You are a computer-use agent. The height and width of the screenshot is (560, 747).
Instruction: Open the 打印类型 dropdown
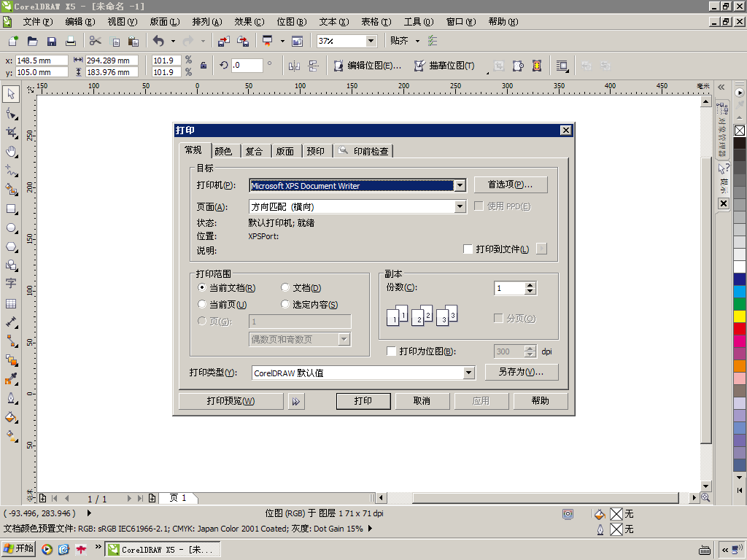[x=469, y=373]
